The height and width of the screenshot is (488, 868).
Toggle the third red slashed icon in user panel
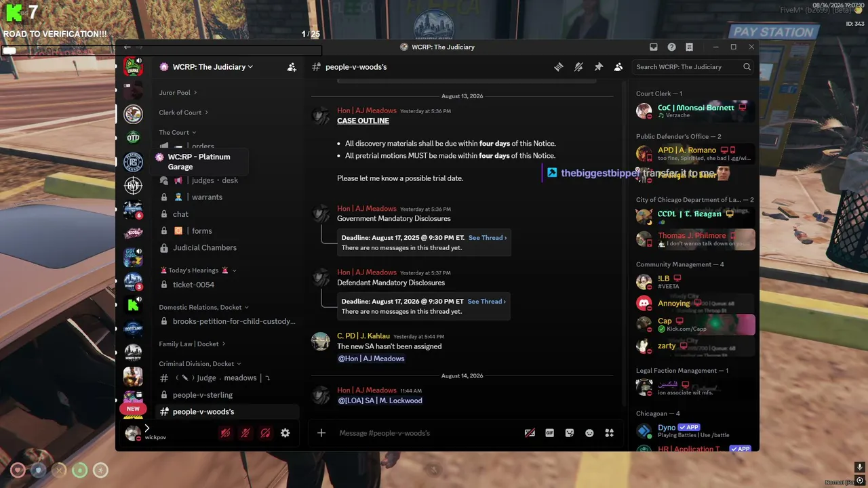[x=266, y=433]
